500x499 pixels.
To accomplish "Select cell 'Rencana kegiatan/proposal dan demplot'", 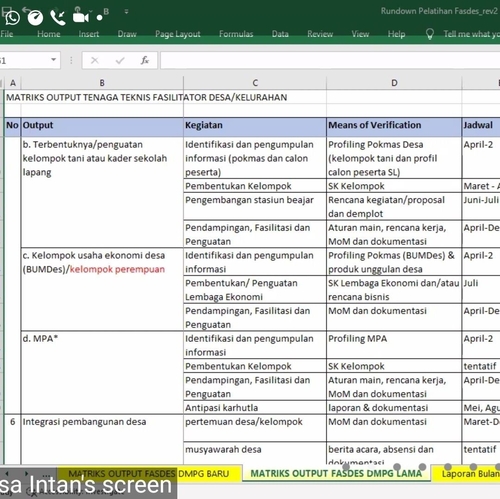I will coord(394,206).
